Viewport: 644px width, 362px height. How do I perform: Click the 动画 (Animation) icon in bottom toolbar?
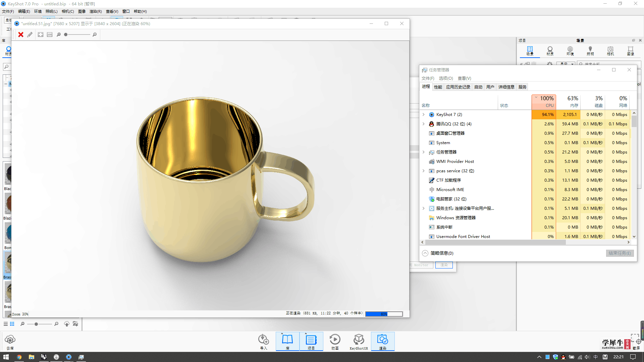(335, 342)
